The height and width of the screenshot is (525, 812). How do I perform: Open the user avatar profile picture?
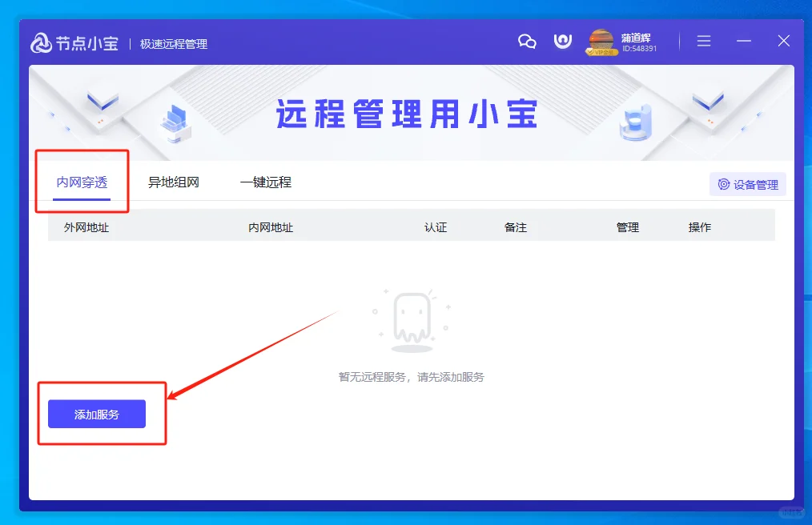601,42
